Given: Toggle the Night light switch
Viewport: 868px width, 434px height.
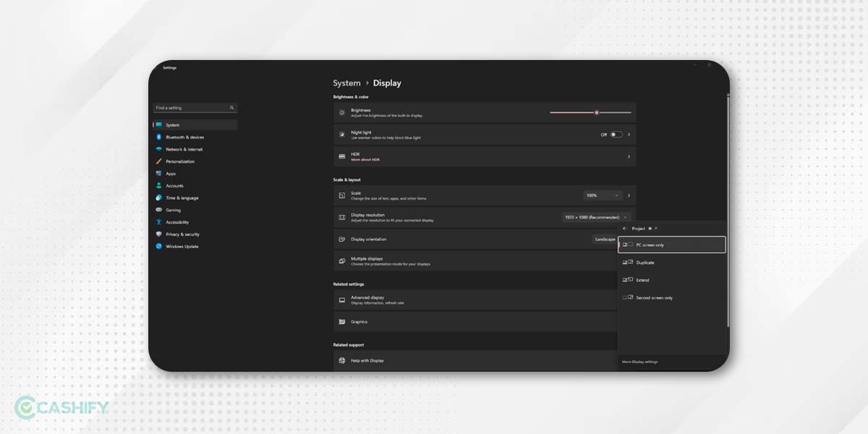Looking at the screenshot, I should [616, 135].
